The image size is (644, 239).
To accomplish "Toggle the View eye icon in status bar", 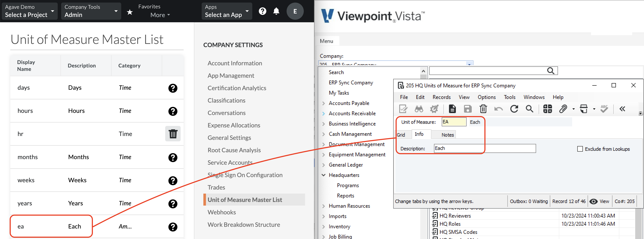I will pos(594,202).
